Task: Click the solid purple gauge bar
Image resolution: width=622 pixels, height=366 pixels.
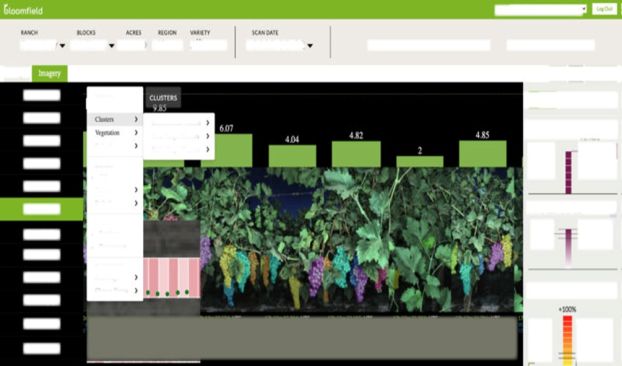Action: [x=568, y=172]
